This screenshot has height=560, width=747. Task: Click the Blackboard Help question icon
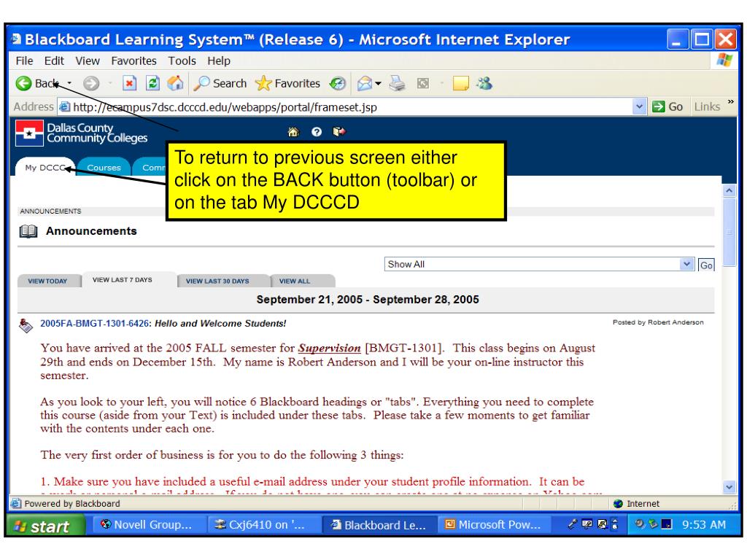pyautogui.click(x=317, y=132)
